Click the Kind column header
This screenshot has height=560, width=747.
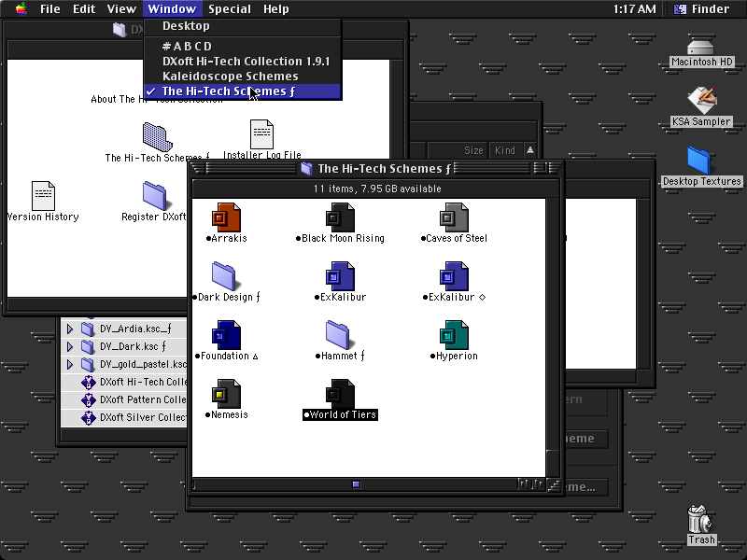pyautogui.click(x=504, y=150)
